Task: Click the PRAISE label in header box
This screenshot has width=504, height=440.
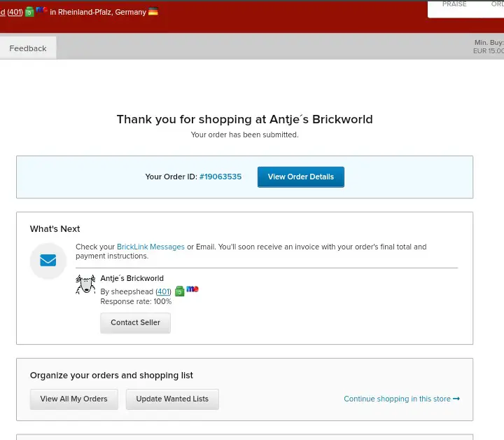Action: pos(454,4)
